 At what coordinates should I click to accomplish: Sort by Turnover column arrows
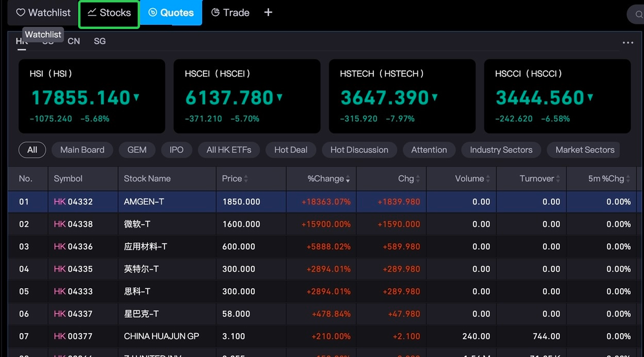(558, 178)
